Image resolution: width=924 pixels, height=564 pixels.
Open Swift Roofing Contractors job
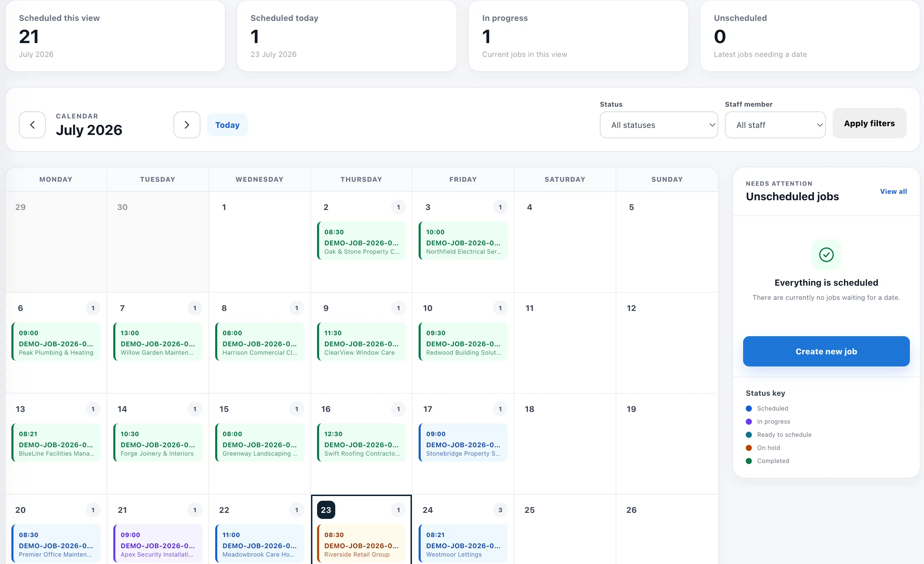pos(361,443)
